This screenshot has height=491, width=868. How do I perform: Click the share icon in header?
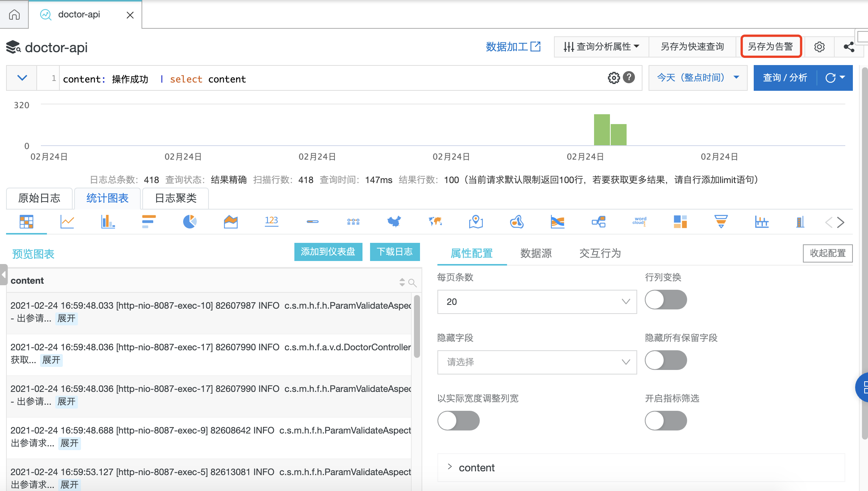click(849, 47)
